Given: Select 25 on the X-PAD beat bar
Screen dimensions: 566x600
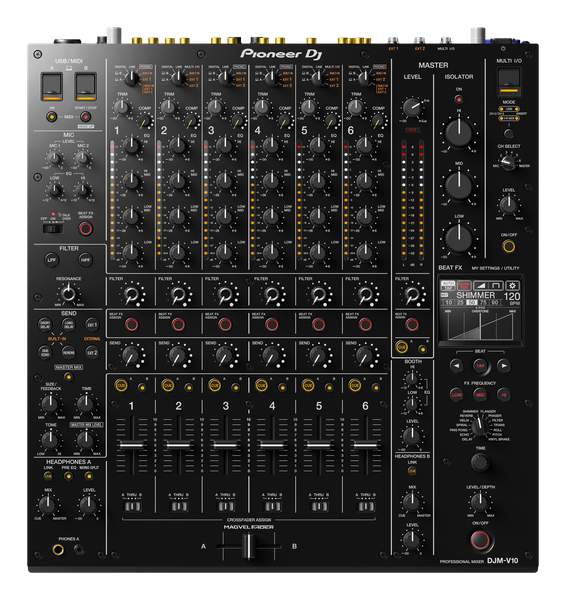Looking at the screenshot, I should pos(460,302).
